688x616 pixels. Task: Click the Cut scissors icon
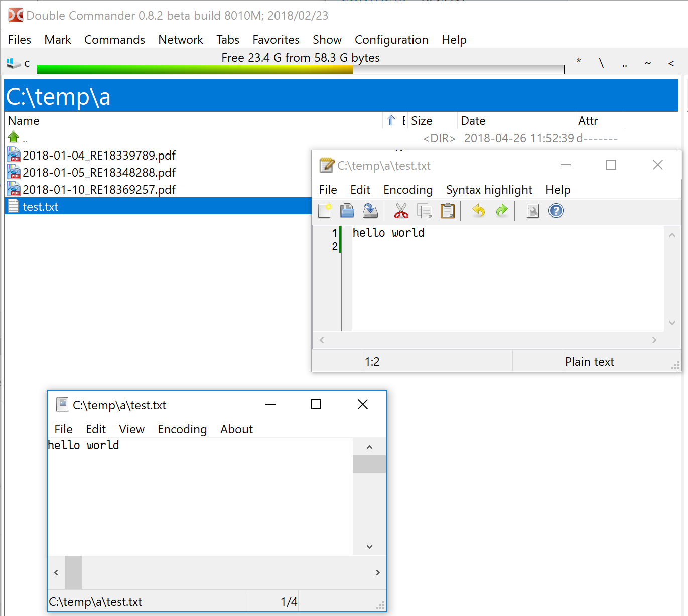[x=401, y=211]
